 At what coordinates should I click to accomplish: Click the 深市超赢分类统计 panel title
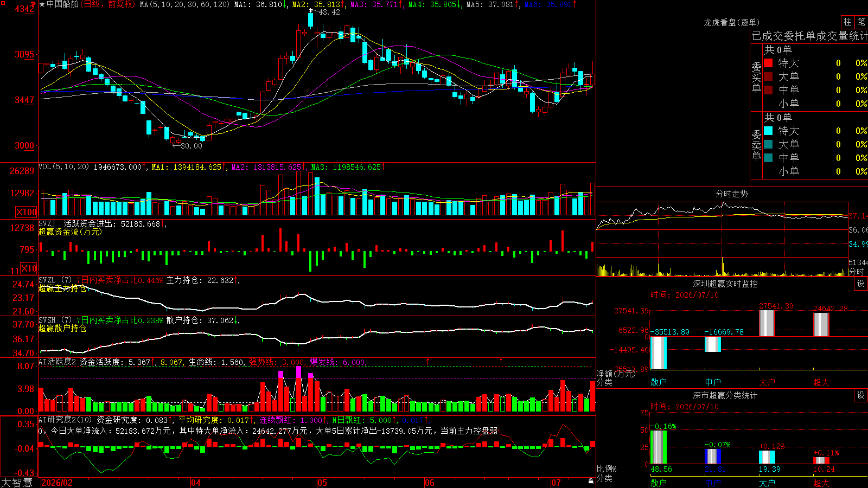click(725, 395)
